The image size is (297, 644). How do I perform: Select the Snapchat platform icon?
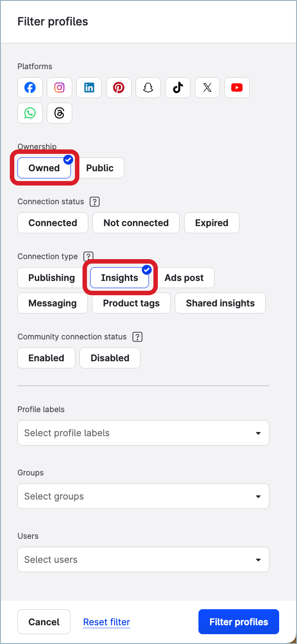pos(148,87)
